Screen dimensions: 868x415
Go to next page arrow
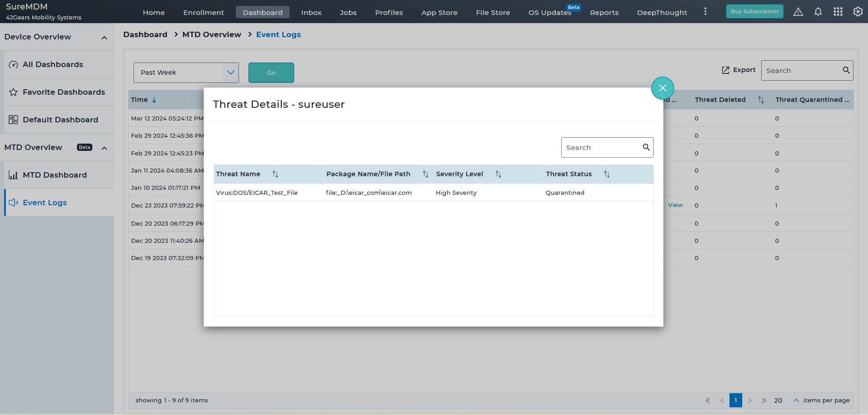[750, 401]
